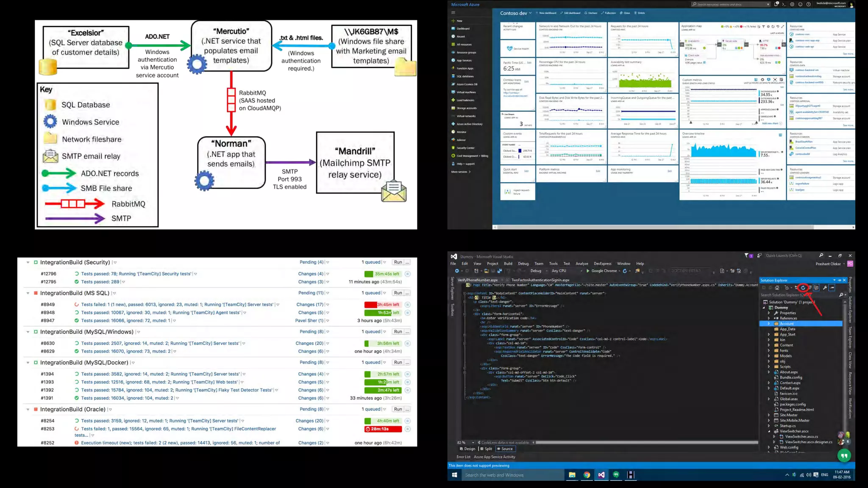Switch editor to Design view

pyautogui.click(x=467, y=449)
